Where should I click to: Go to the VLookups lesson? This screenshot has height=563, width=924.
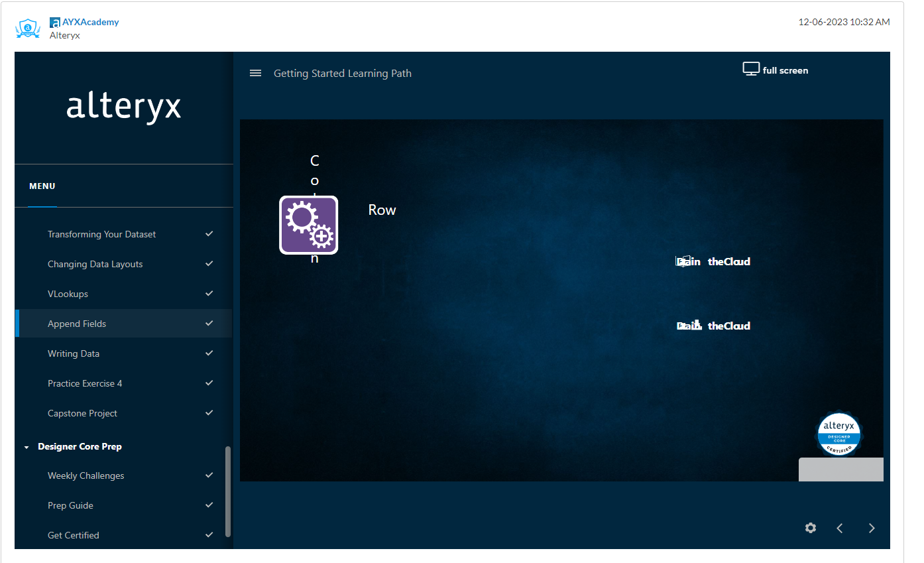pos(68,294)
